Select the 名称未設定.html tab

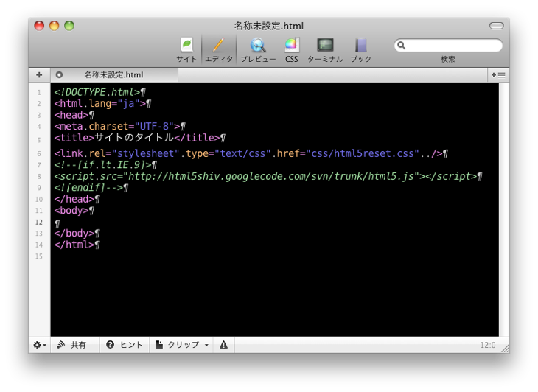(113, 75)
